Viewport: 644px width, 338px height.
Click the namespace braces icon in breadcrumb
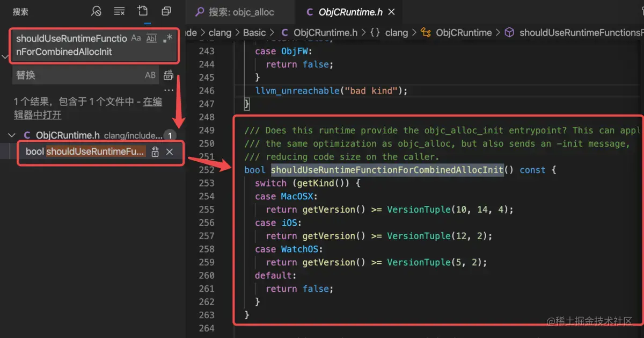[x=375, y=33]
